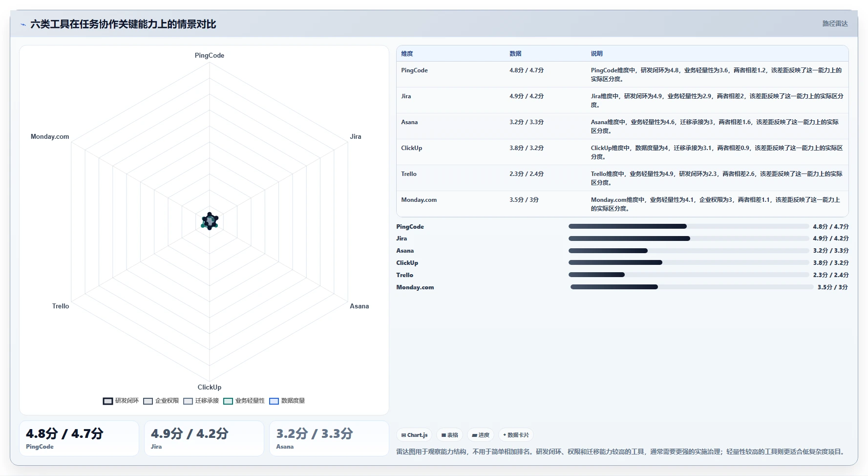Select the 数据卡片 chip
Screen dimensions: 868x476
(516, 435)
